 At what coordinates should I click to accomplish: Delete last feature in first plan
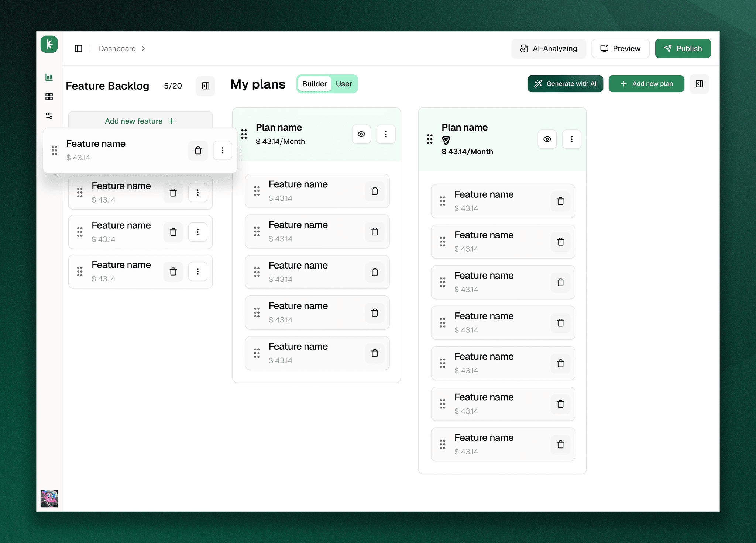[375, 353]
